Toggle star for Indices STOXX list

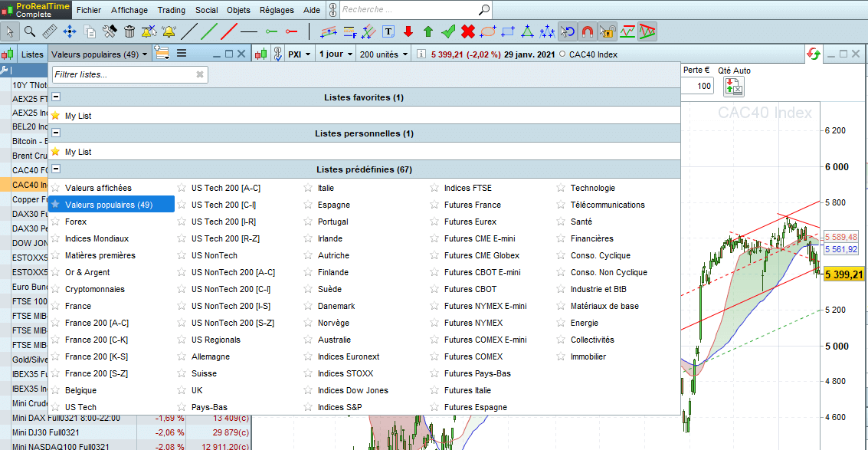click(308, 373)
